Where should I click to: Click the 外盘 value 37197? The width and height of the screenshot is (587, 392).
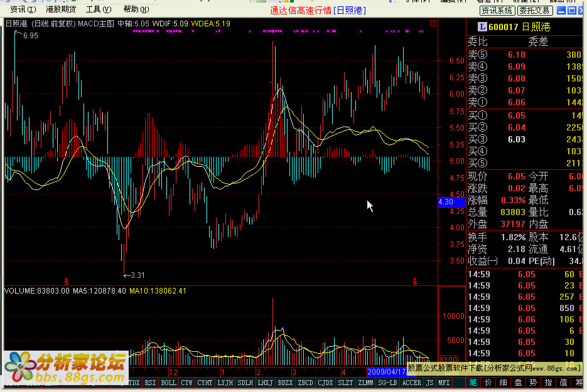click(513, 224)
